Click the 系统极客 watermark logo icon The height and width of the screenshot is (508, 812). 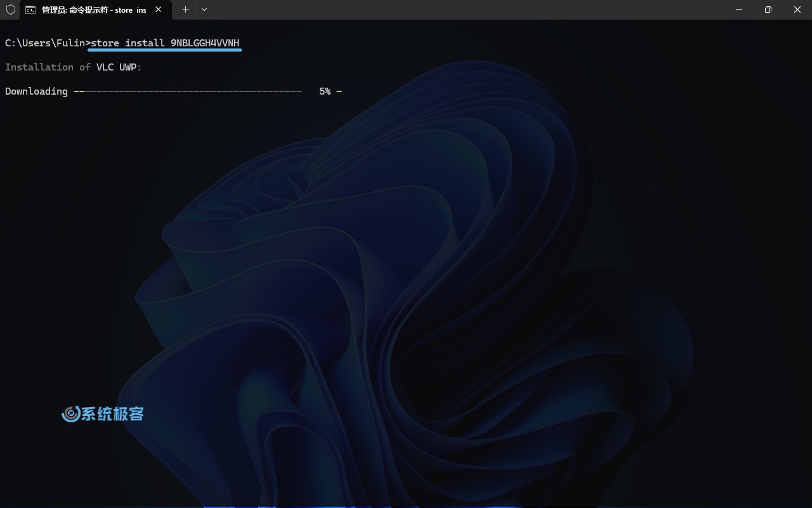[x=70, y=414]
